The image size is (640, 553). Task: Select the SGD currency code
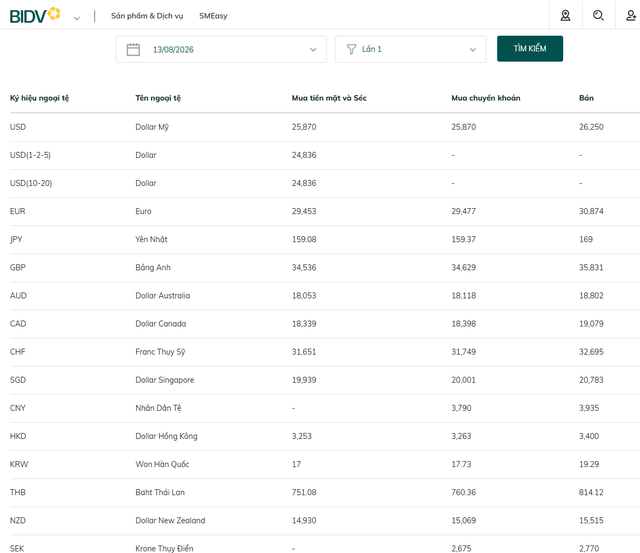[18, 380]
